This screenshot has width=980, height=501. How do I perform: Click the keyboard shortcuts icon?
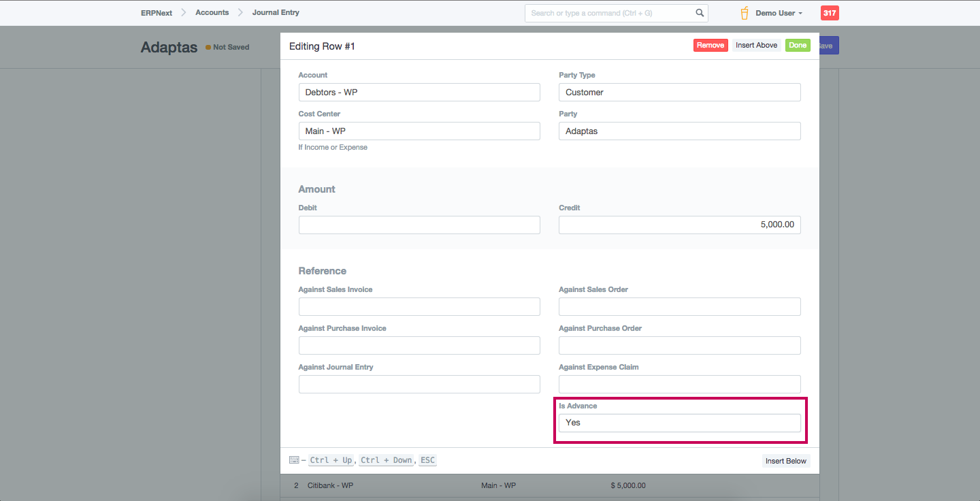(294, 460)
